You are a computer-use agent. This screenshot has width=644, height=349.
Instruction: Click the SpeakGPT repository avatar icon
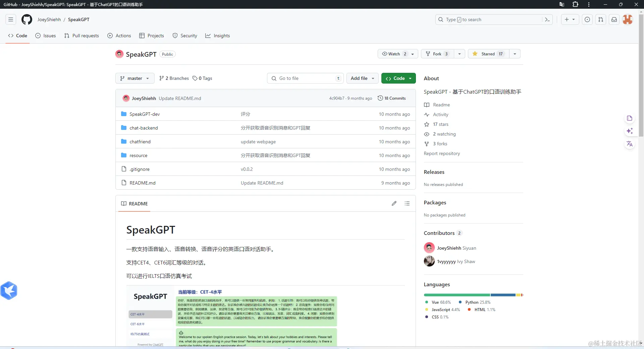point(119,54)
